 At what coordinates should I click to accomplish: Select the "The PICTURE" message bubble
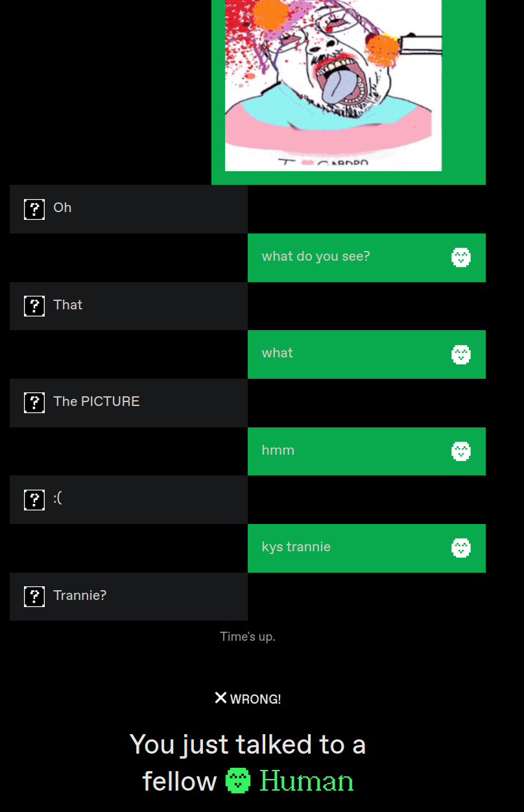pos(128,403)
